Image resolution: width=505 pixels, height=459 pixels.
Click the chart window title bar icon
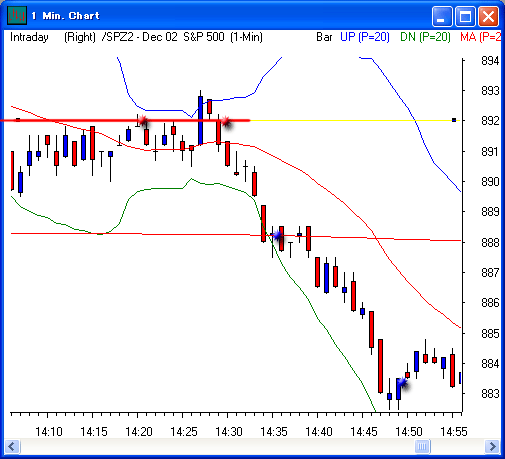click(17, 15)
